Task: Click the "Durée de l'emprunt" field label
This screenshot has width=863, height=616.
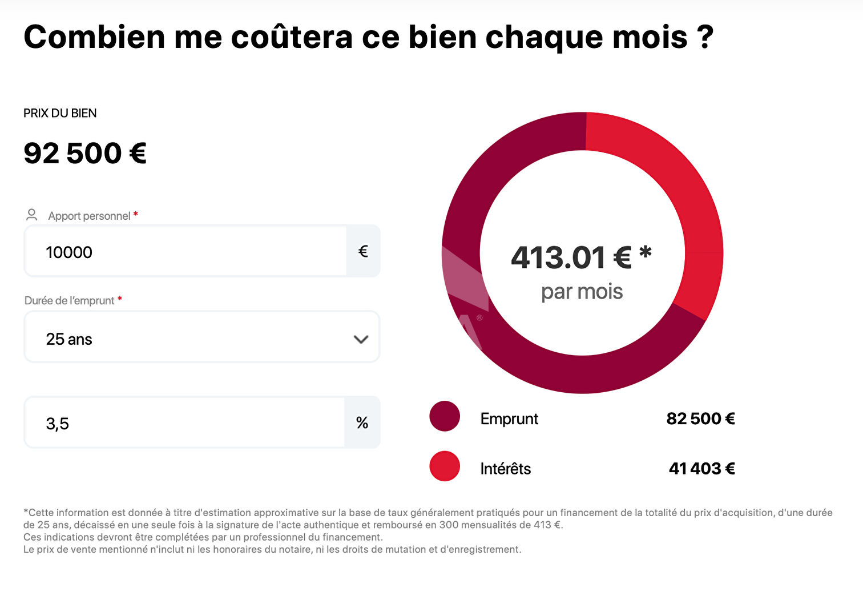Action: 69,301
